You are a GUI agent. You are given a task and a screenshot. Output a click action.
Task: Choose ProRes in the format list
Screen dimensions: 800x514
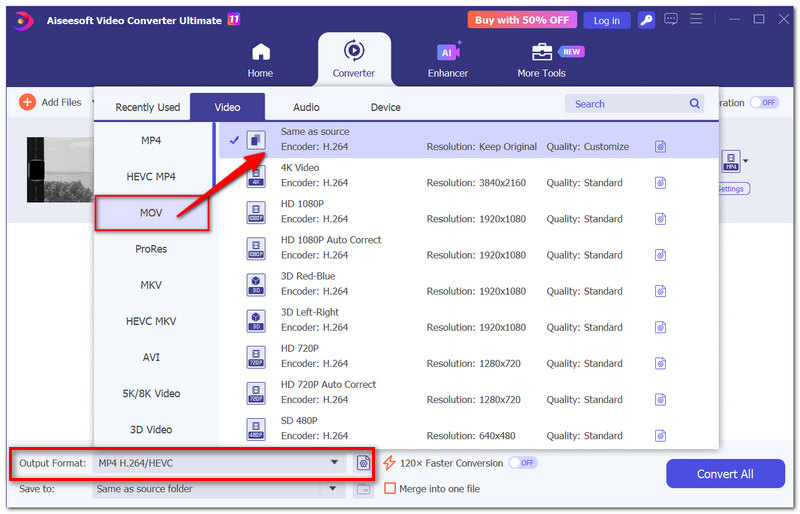pyautogui.click(x=151, y=249)
